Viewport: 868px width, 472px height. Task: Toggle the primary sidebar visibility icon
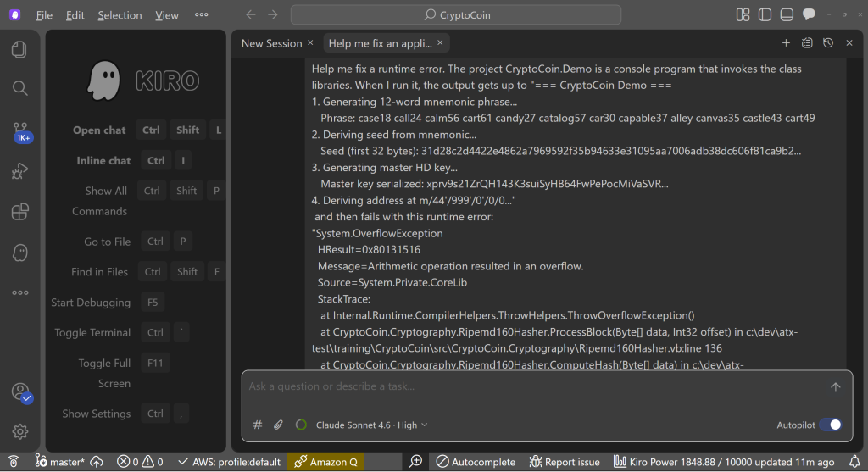765,15
